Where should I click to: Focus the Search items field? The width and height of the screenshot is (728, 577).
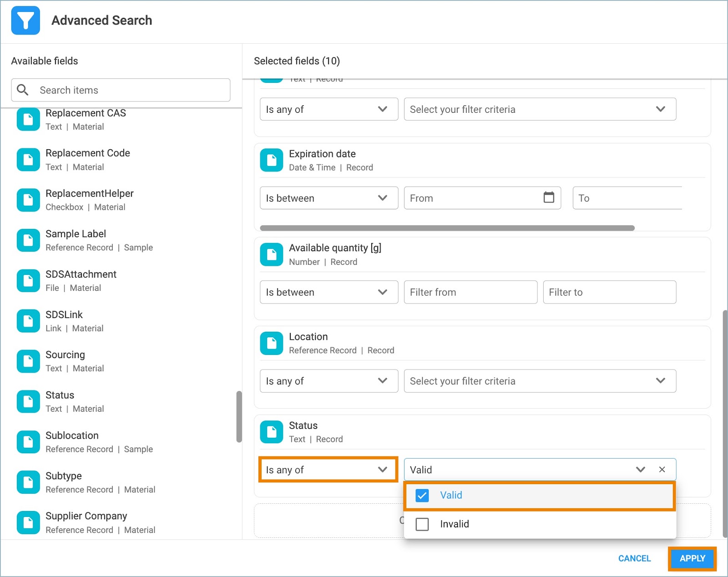[121, 90]
